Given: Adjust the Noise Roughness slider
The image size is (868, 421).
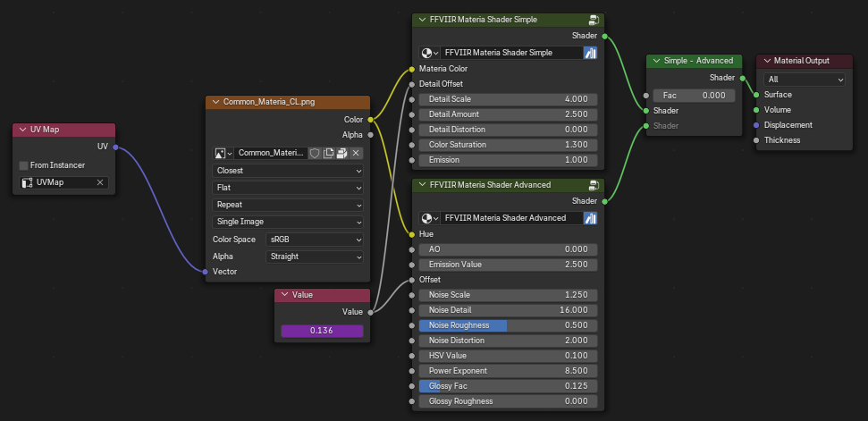Looking at the screenshot, I should tap(508, 325).
